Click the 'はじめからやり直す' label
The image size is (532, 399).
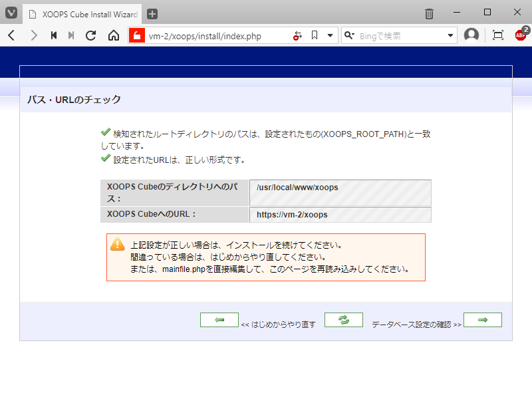click(x=283, y=325)
